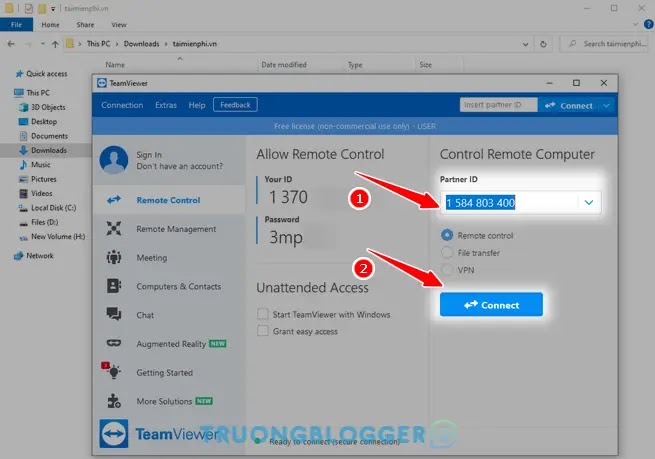655x459 pixels.
Task: Check Grant easy access box
Action: tap(263, 331)
